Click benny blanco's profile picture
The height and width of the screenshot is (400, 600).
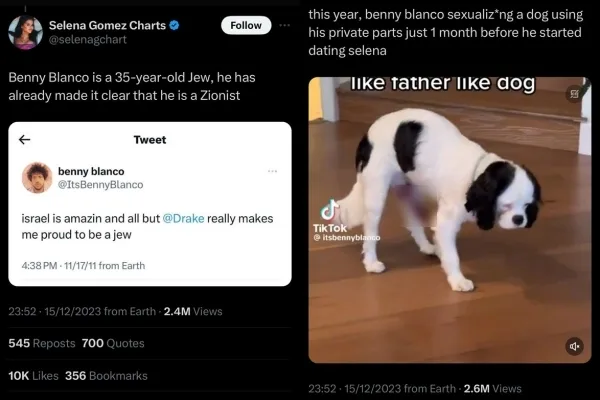click(x=37, y=178)
